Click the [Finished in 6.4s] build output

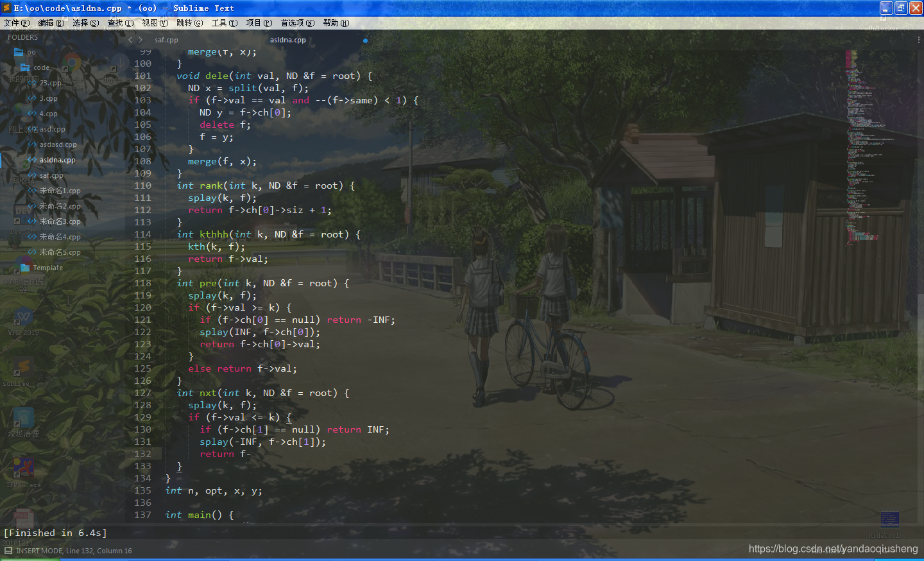55,533
